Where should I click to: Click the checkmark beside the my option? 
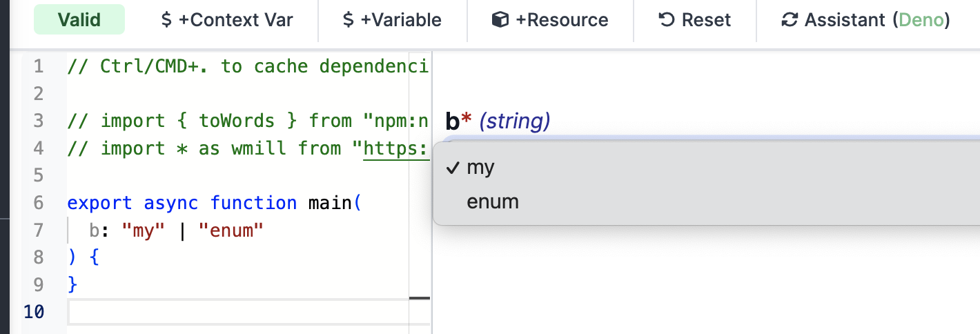click(453, 167)
